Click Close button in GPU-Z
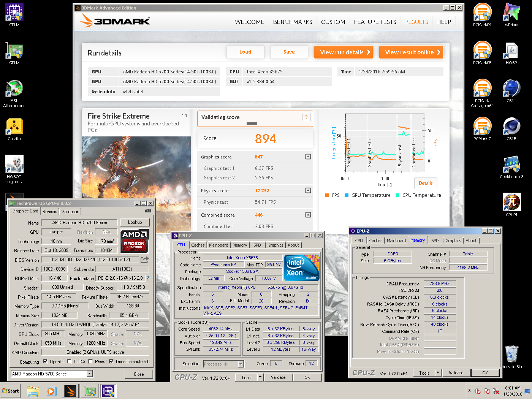 [x=139, y=374]
